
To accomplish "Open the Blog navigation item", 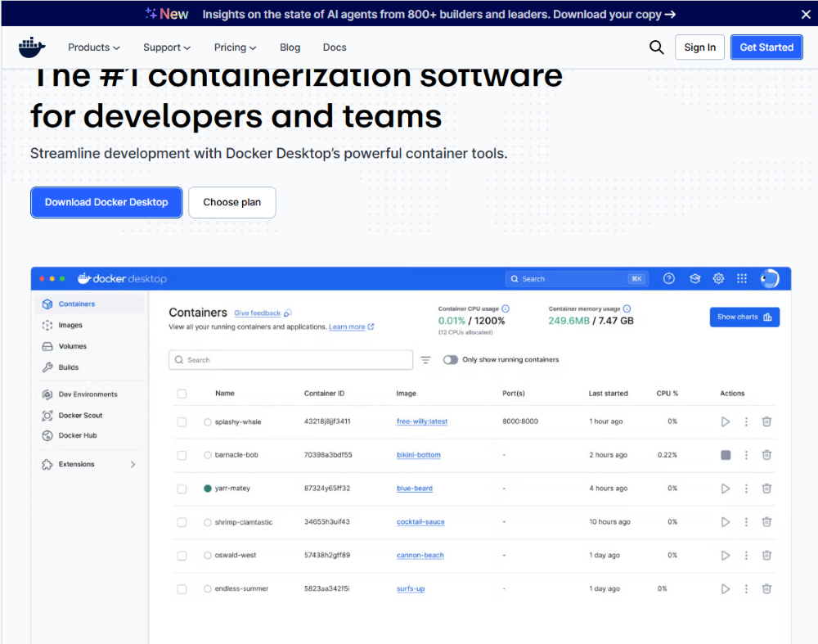I will point(290,47).
